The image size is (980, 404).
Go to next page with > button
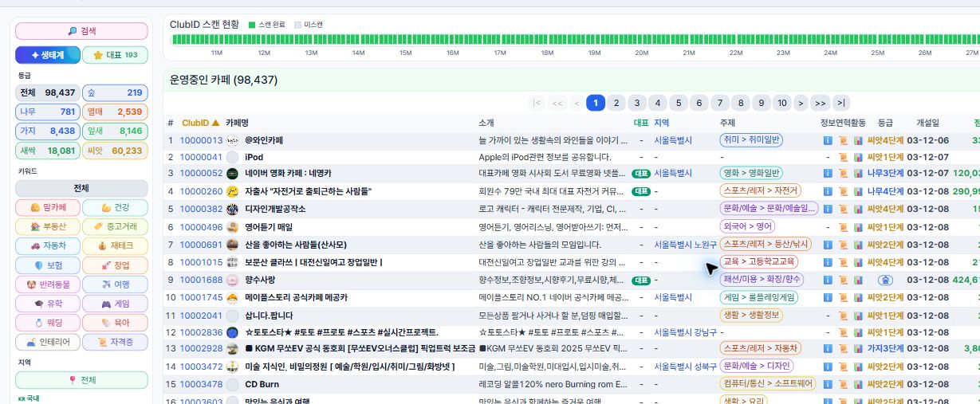[x=800, y=103]
